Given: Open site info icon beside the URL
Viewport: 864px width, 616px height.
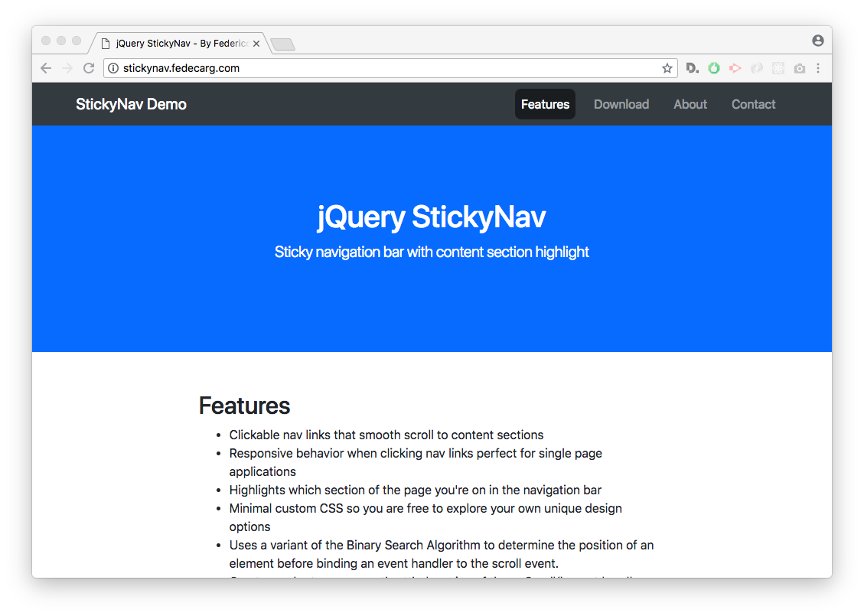Looking at the screenshot, I should tap(113, 68).
